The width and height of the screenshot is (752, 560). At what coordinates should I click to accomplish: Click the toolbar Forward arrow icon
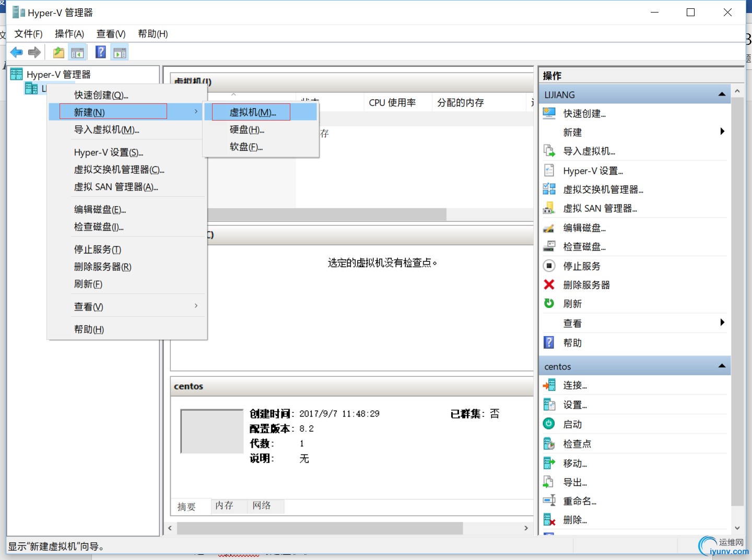pos(34,52)
